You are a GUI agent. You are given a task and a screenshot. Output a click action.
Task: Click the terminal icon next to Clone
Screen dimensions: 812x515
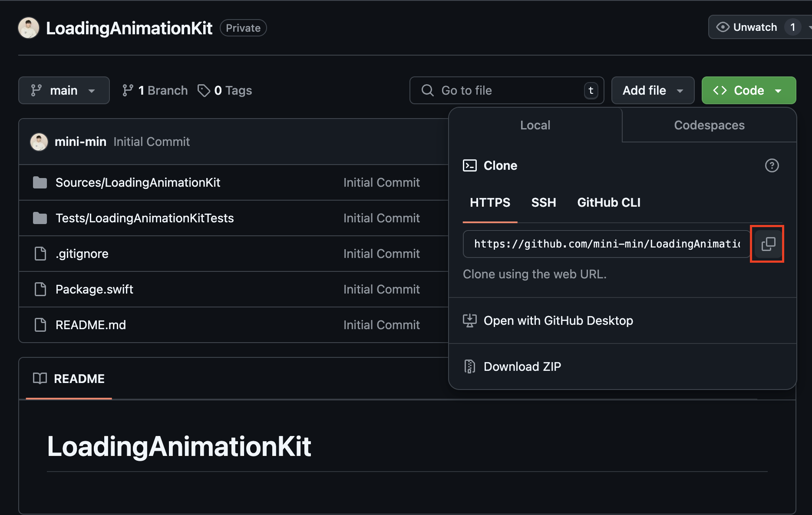470,165
